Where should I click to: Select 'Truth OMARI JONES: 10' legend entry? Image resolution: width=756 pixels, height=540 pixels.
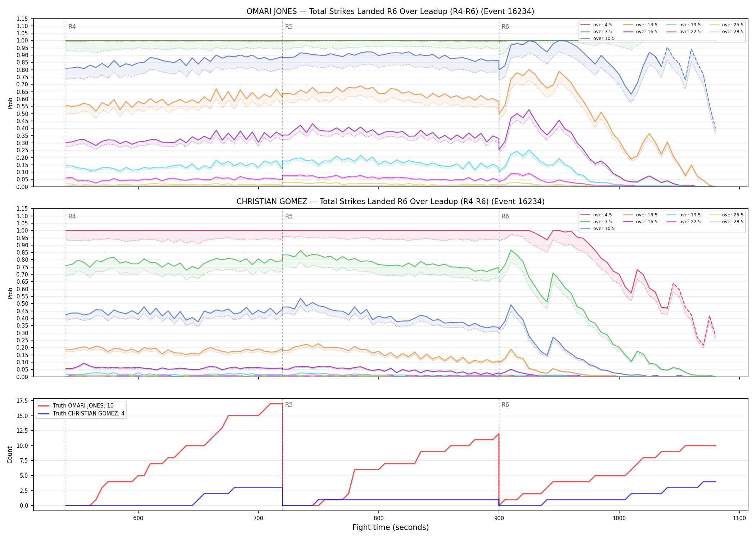83,406
